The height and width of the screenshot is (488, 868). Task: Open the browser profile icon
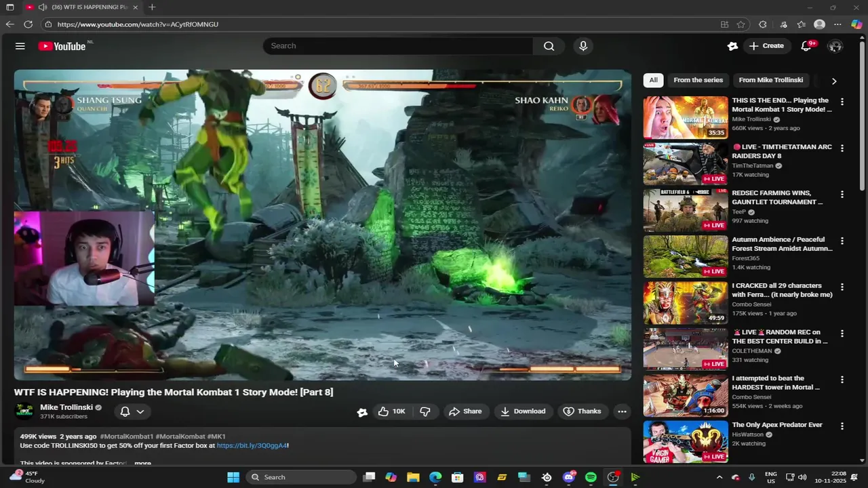(x=819, y=24)
